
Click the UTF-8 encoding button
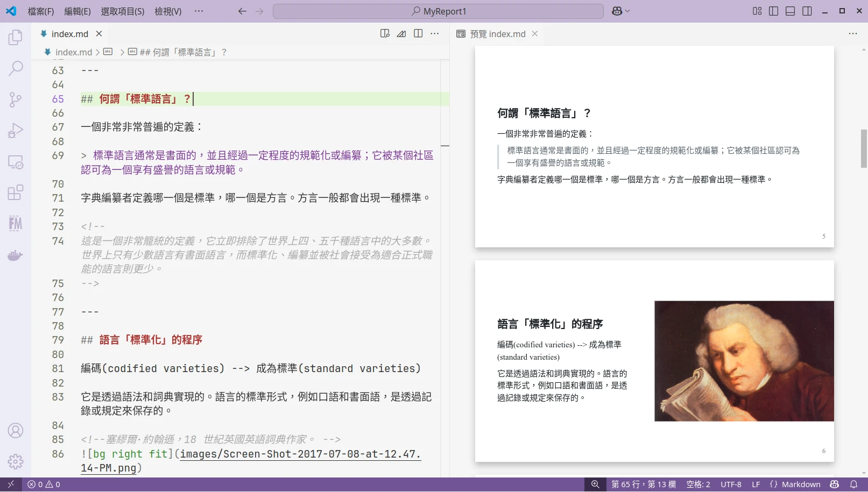click(731, 484)
